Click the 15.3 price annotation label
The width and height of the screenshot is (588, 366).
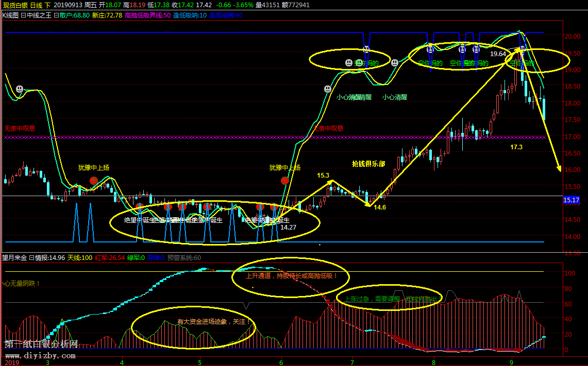point(323,176)
